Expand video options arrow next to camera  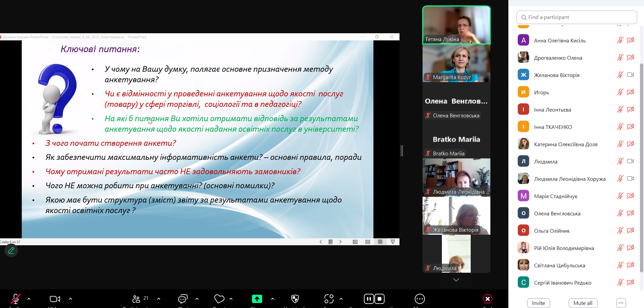point(71,299)
